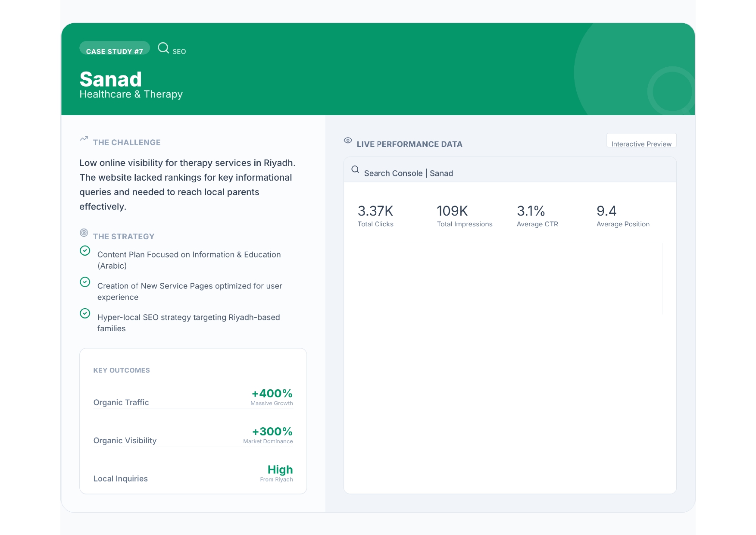Click the +400% growth value
This screenshot has height=535, width=756.
272,394
